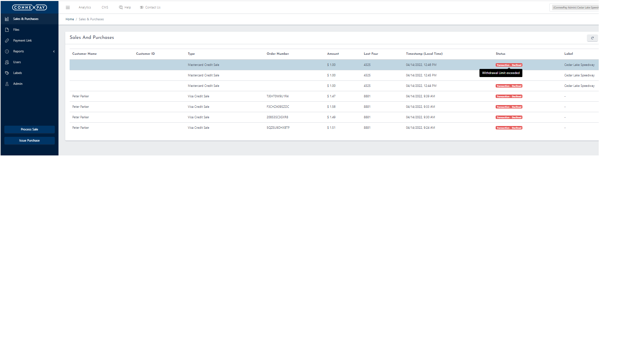Select order number 5QZEU9OHXBTP
The width and height of the screenshot is (644, 346).
point(278,128)
